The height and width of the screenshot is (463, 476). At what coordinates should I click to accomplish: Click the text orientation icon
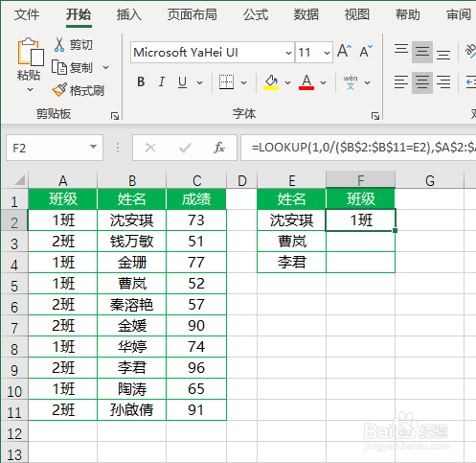pos(470,51)
